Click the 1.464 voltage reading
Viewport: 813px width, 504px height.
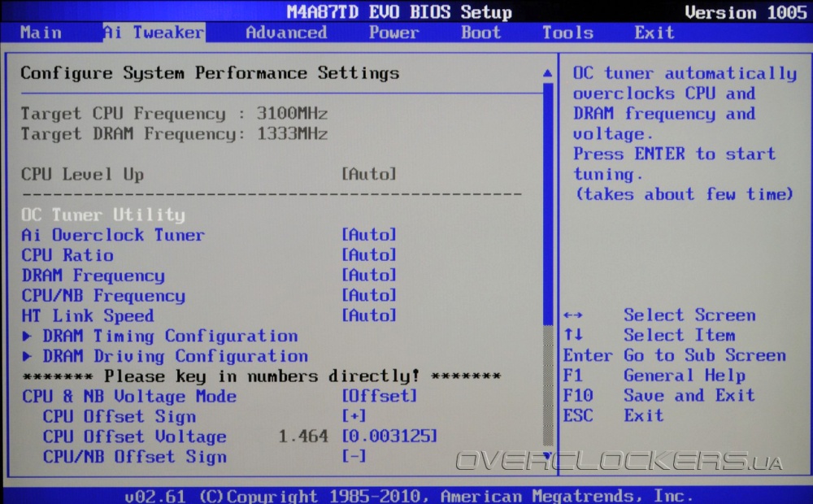(x=303, y=436)
